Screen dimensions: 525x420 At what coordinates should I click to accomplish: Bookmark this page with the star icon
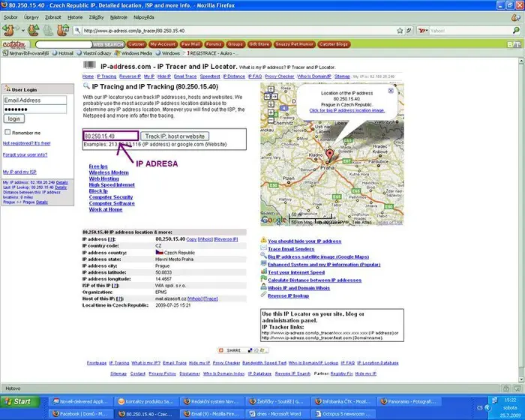pyautogui.click(x=400, y=31)
